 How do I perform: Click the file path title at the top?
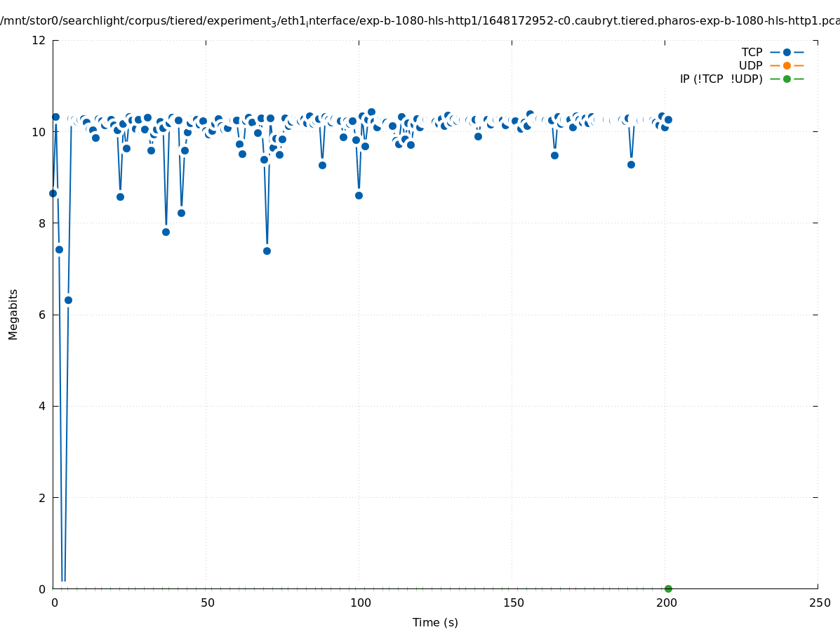click(x=420, y=21)
